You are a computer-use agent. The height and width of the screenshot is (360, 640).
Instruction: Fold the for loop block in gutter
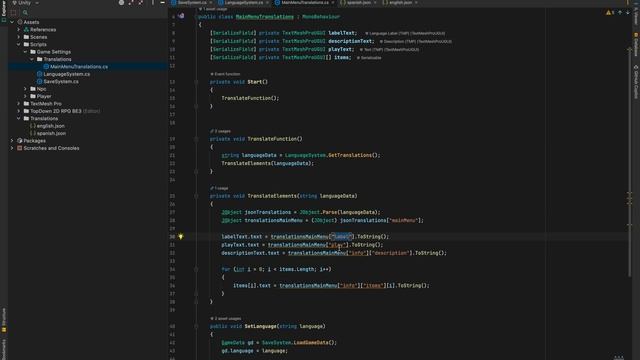click(x=196, y=269)
